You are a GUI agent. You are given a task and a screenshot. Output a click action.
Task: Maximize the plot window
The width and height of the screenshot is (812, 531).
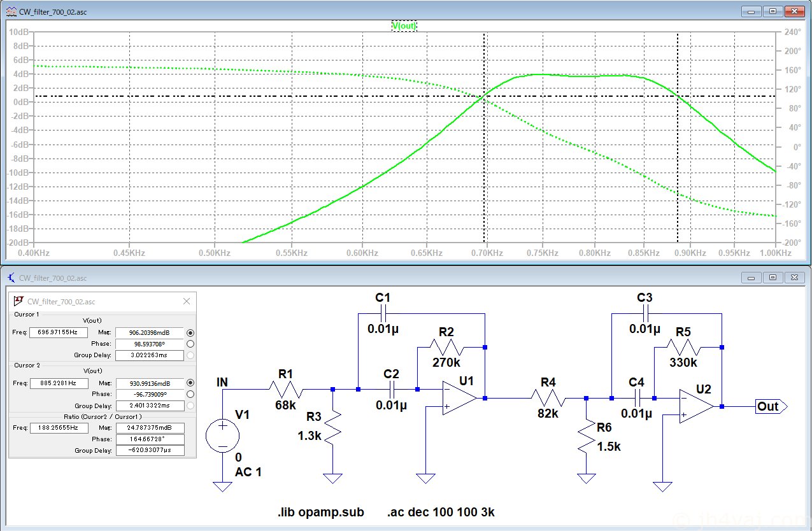point(773,11)
